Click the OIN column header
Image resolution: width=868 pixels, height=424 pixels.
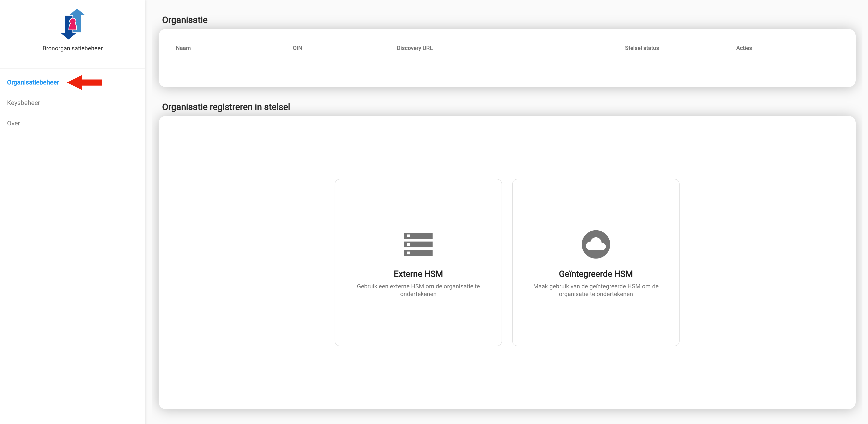pyautogui.click(x=297, y=48)
